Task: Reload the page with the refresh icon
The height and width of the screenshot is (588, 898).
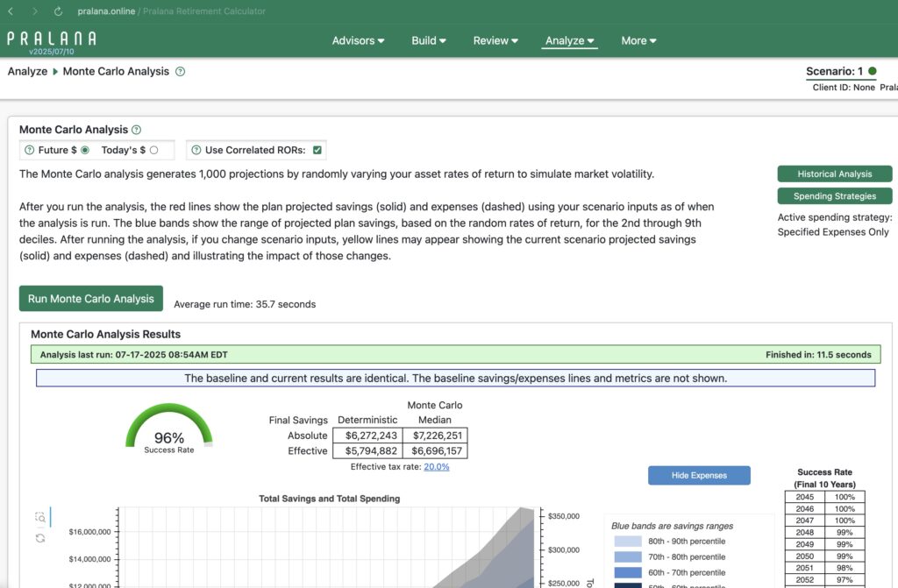Action: pyautogui.click(x=58, y=11)
